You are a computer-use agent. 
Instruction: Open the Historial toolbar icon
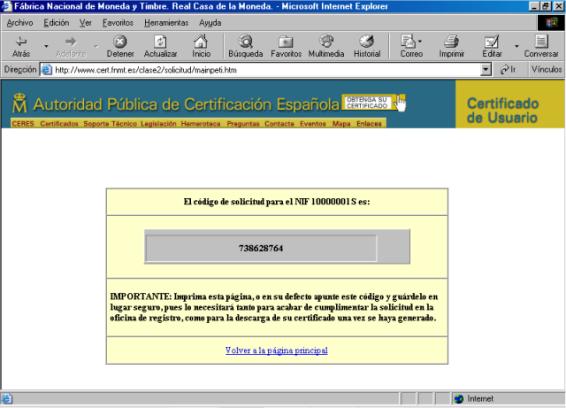coord(367,42)
